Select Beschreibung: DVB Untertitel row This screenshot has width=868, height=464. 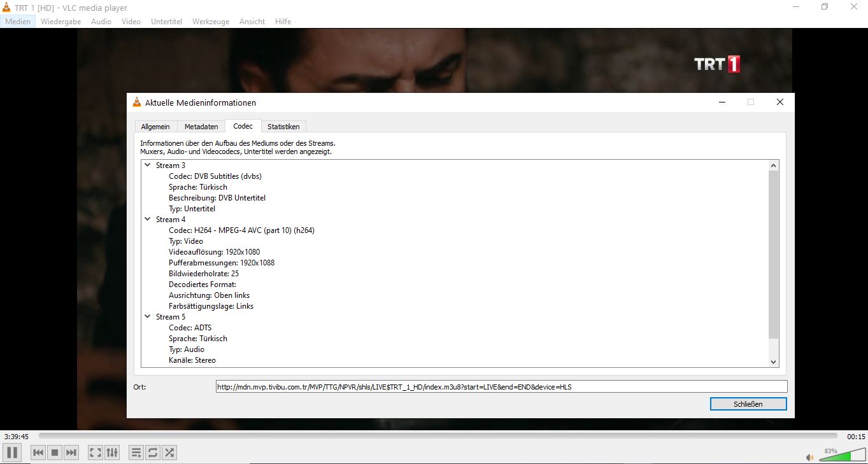[x=217, y=198]
